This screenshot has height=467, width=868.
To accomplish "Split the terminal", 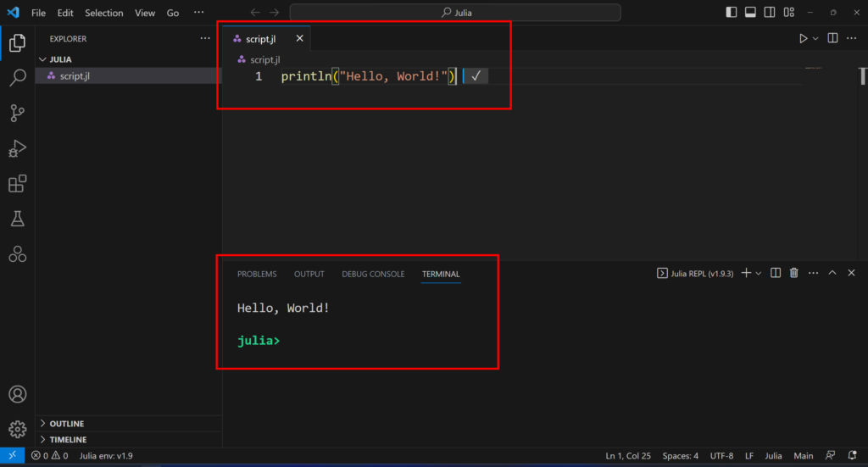I will 776,273.
